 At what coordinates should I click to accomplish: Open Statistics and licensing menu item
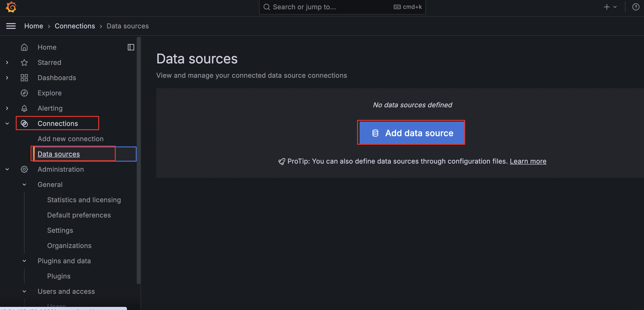tap(84, 200)
